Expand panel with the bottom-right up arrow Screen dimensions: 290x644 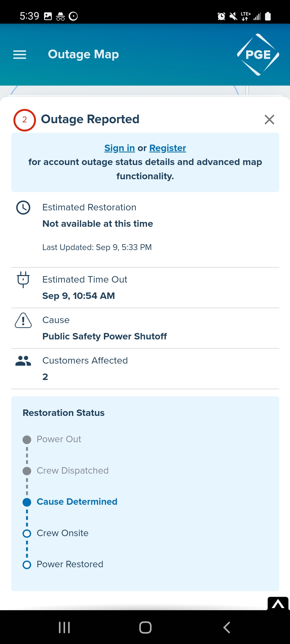278,604
